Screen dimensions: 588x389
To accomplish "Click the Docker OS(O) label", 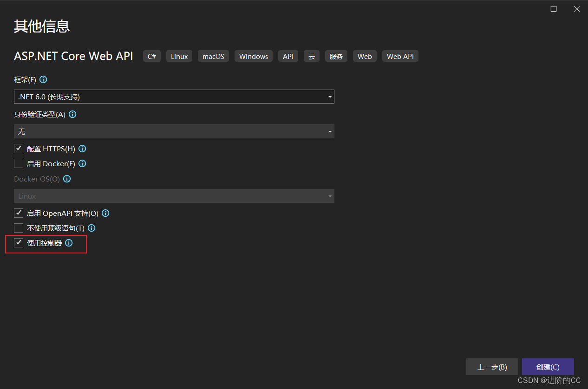I will 37,179.
